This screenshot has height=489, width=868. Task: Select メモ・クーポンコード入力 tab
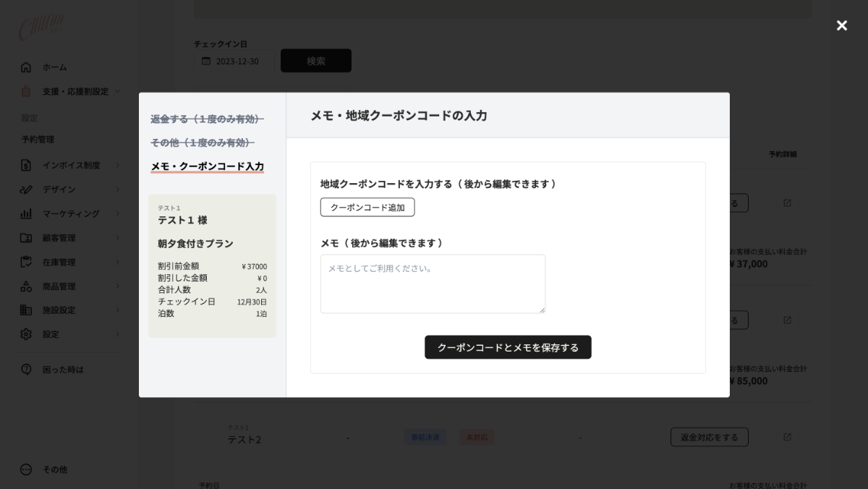coord(207,166)
